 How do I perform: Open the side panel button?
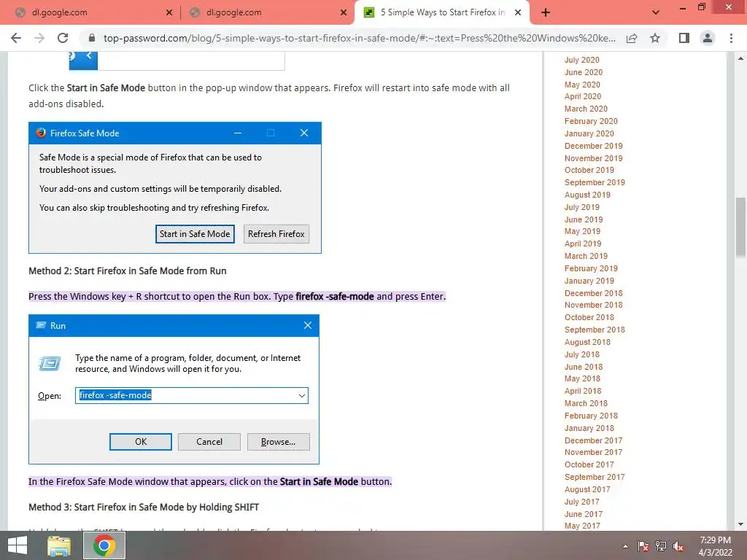[x=684, y=38]
